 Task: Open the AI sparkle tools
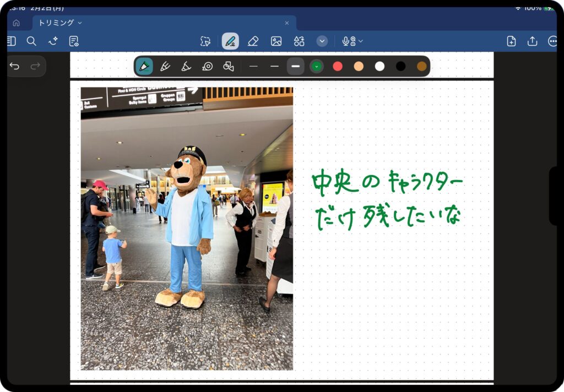coord(53,41)
